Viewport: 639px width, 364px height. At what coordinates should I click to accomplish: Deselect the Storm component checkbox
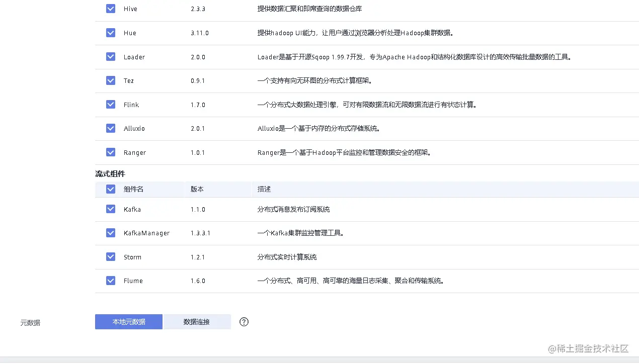coord(111,257)
